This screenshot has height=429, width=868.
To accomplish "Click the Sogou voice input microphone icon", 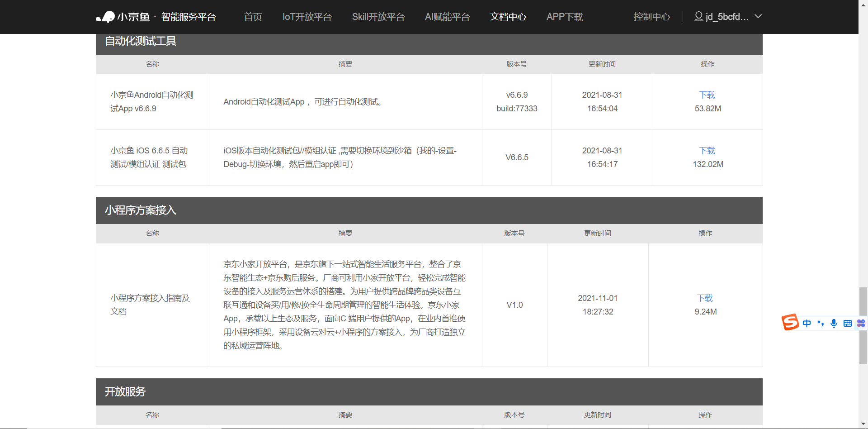I will 834,323.
